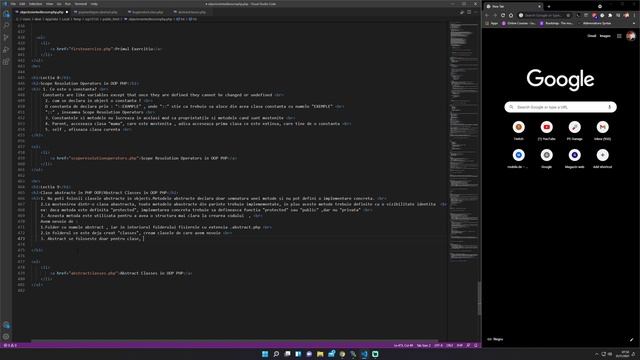Open the More Actions ellipsis in editor toolbar

(476, 12)
